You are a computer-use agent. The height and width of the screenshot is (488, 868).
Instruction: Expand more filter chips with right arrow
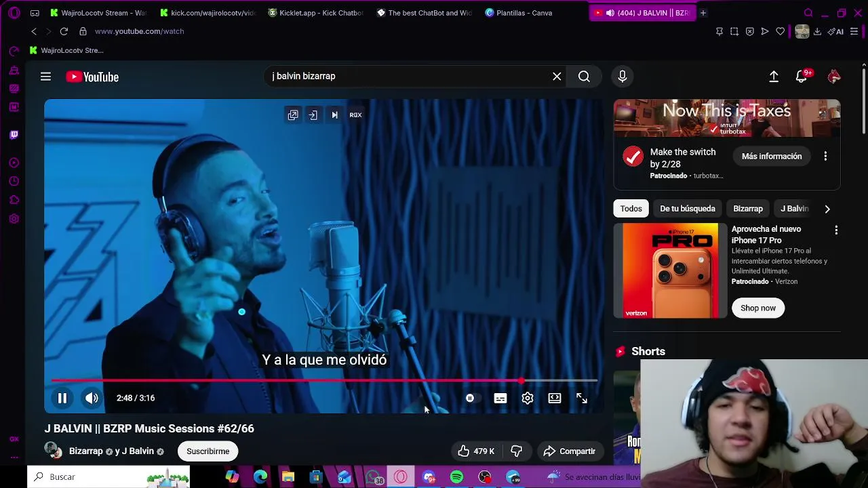click(827, 209)
